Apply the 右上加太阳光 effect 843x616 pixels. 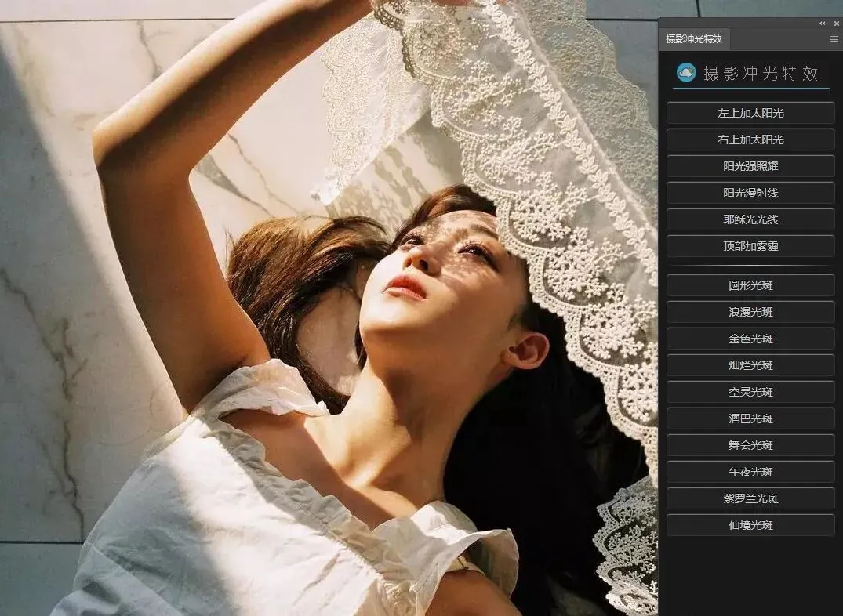[x=750, y=140]
